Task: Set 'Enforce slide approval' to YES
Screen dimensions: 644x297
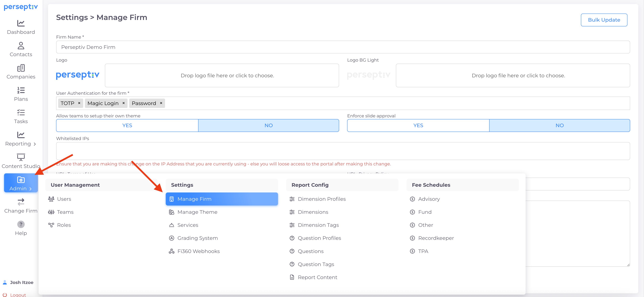Action: click(418, 125)
